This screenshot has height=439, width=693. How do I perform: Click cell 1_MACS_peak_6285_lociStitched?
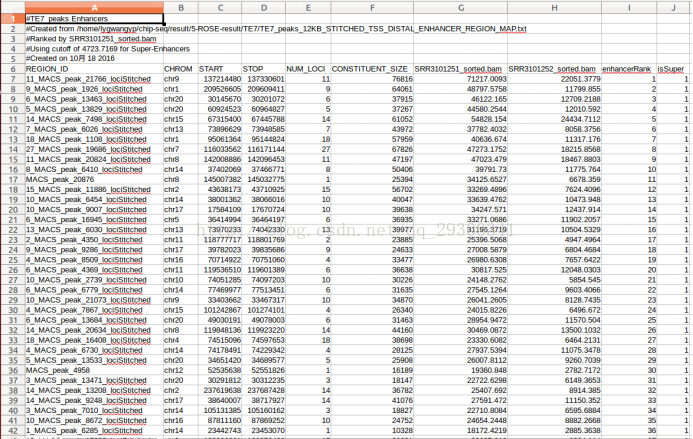(x=94, y=431)
